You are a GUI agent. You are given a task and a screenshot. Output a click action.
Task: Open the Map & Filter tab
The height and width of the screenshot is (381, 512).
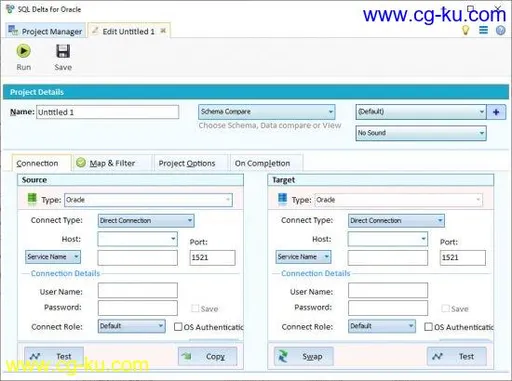tap(112, 163)
